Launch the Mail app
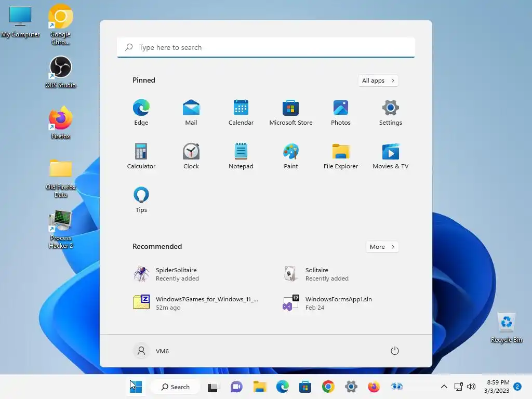Viewport: 532px width, 399px height. (x=191, y=112)
